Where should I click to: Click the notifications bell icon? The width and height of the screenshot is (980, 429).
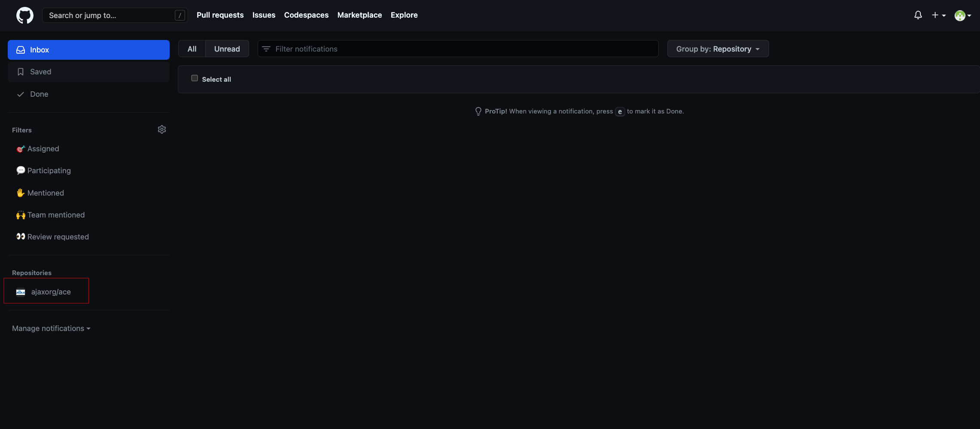[x=918, y=15]
